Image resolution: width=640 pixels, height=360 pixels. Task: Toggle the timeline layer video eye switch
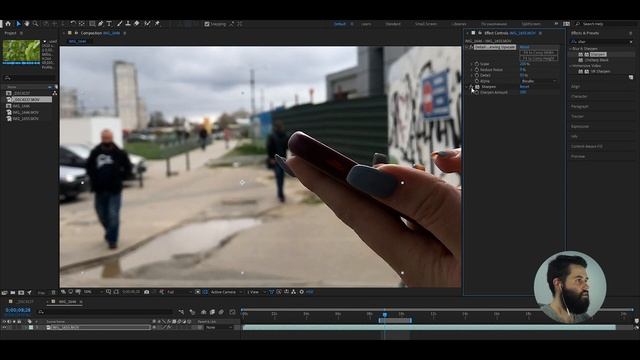click(4, 327)
